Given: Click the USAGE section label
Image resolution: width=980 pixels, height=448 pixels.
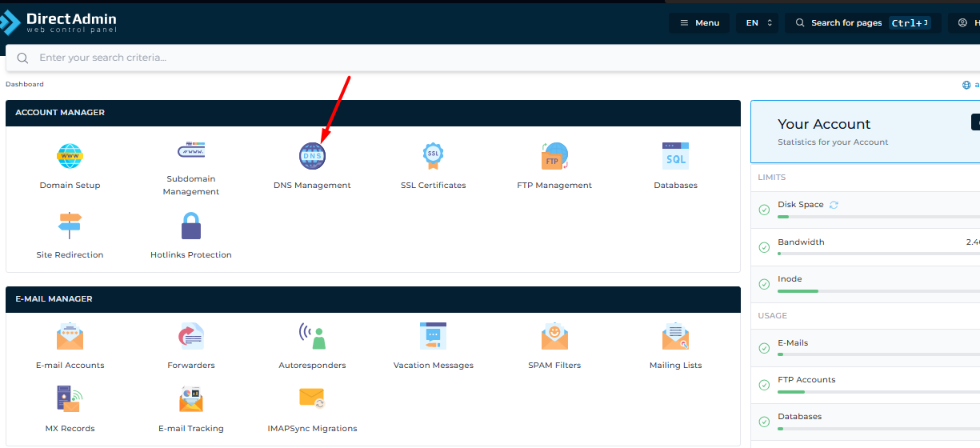Looking at the screenshot, I should [x=772, y=316].
